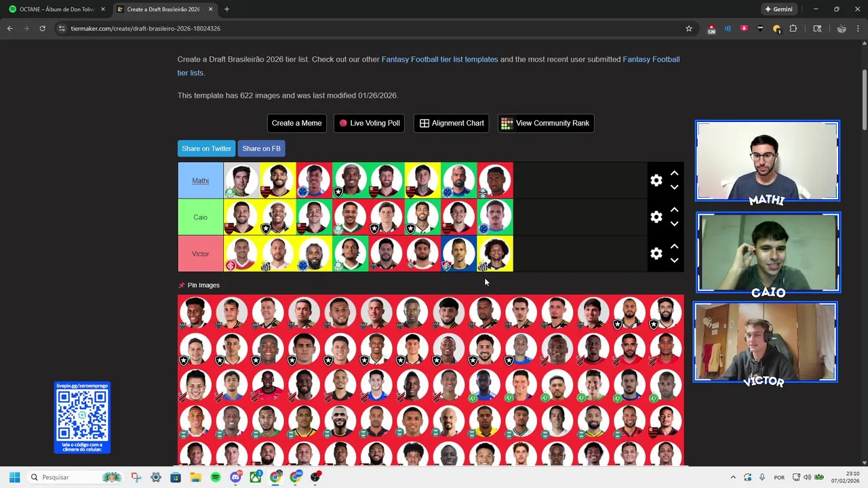Close the Draft Brasileirão tab

[x=210, y=9]
